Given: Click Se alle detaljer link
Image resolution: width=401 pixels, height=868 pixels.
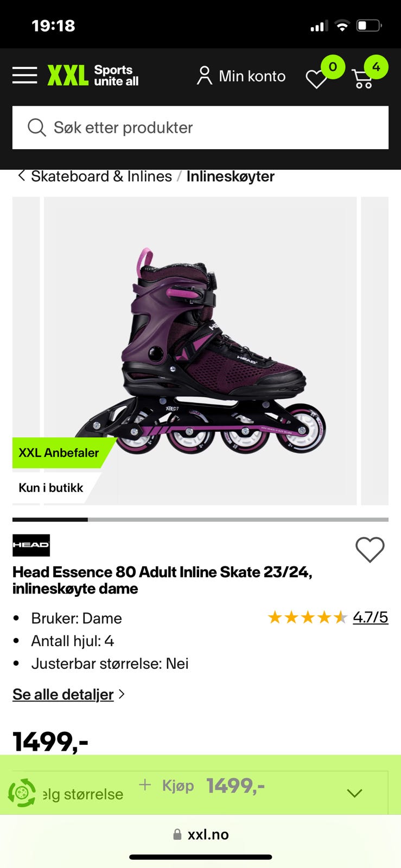Looking at the screenshot, I should pos(63,694).
